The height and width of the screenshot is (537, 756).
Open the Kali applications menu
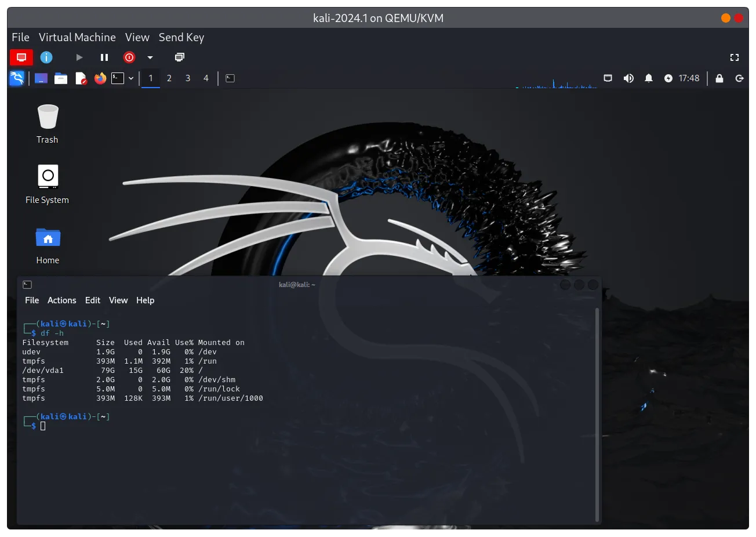tap(17, 78)
